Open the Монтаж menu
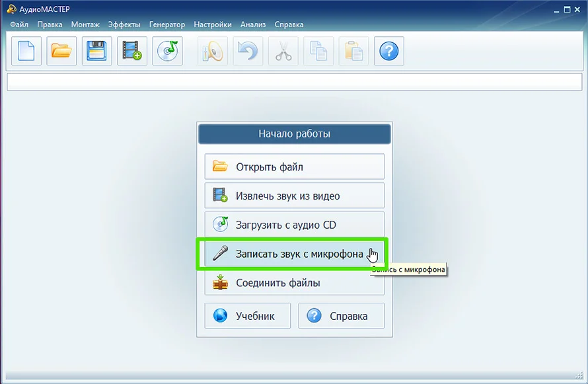Screen dimensions: 588x384 click(x=85, y=24)
